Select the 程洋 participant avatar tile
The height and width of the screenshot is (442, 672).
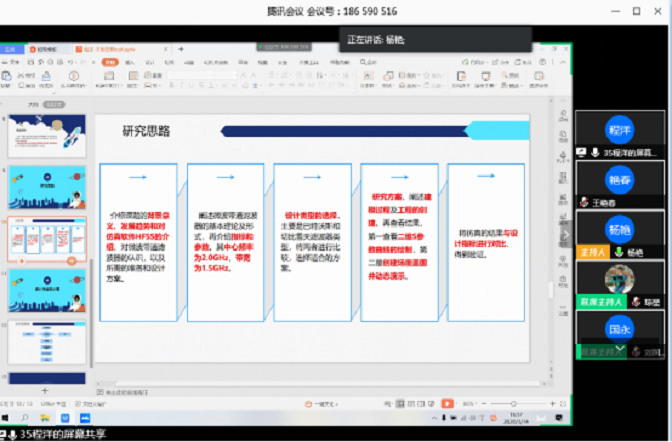(x=619, y=129)
